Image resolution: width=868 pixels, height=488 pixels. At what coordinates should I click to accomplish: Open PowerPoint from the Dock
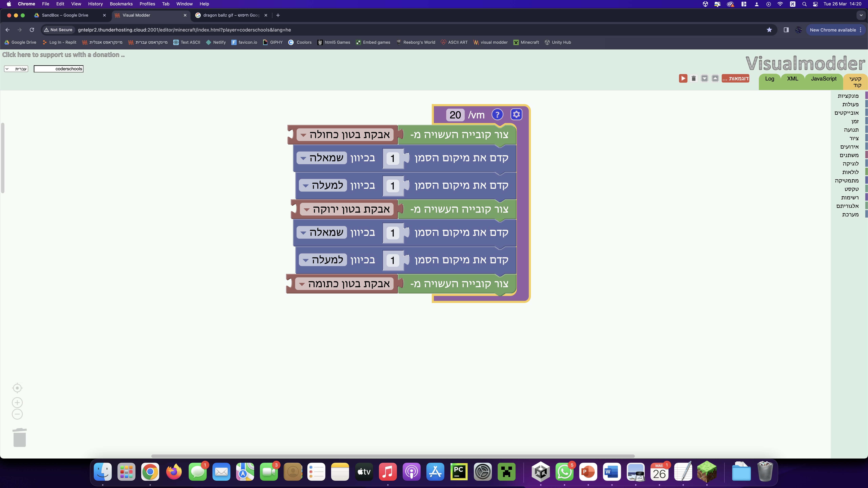pyautogui.click(x=588, y=472)
